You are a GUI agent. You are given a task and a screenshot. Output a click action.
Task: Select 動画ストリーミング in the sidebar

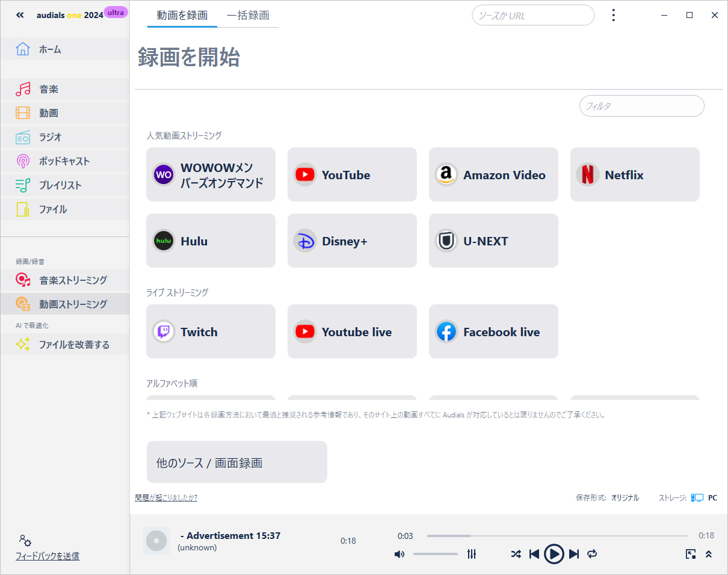(x=64, y=304)
